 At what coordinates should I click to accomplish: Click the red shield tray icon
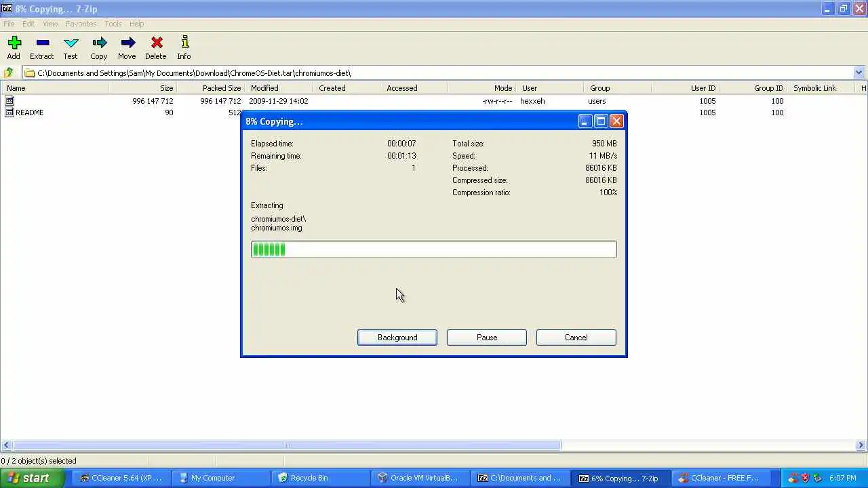806,478
